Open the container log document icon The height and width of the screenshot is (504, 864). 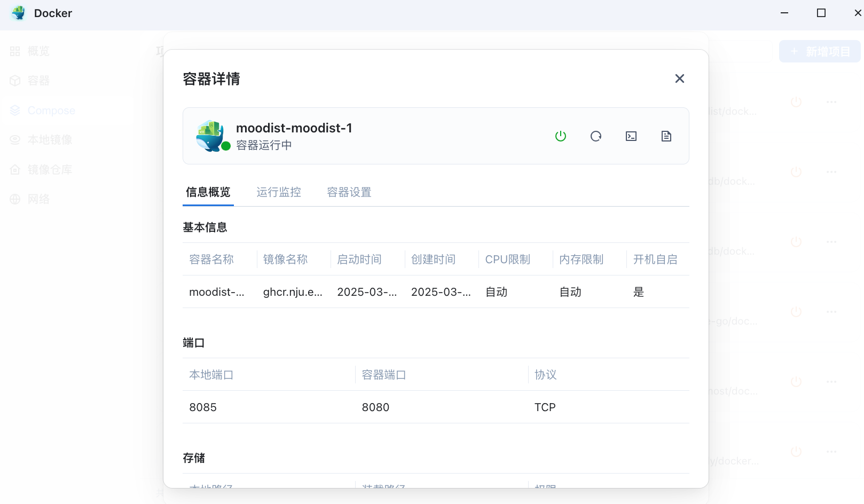[666, 136]
